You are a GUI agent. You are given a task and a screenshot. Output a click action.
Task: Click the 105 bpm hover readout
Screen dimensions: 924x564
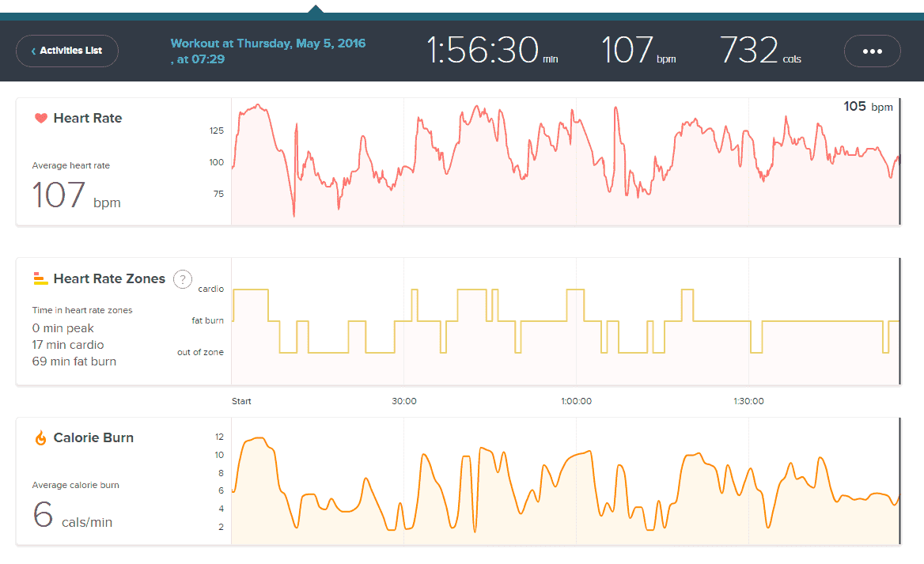[867, 107]
